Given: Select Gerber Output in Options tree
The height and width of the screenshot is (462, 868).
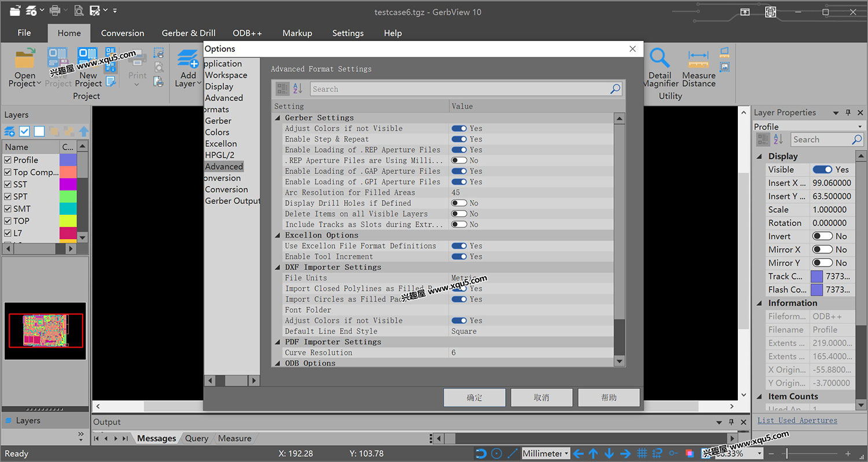Looking at the screenshot, I should tap(233, 201).
